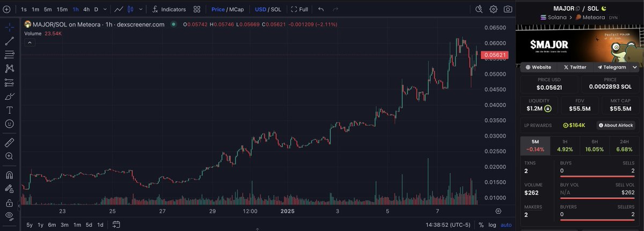Select the 4h interval
The width and height of the screenshot is (644, 231).
pyautogui.click(x=86, y=9)
